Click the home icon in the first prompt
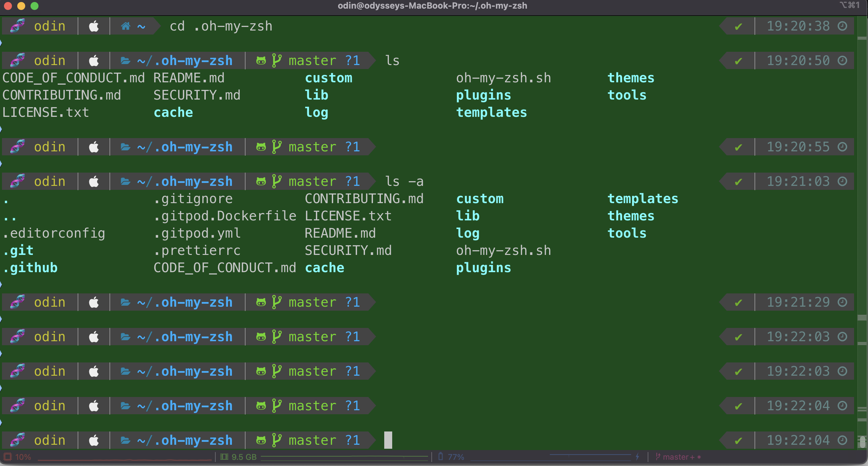The width and height of the screenshot is (868, 466). [126, 26]
